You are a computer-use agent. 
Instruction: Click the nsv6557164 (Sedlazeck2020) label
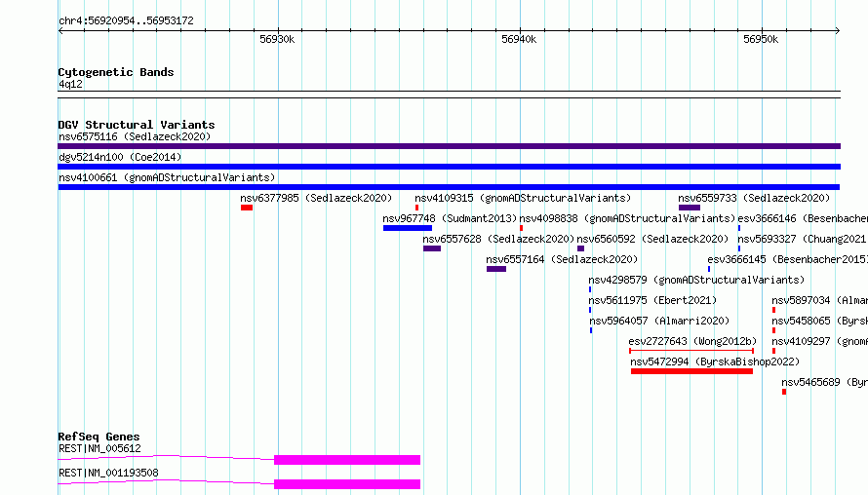tap(562, 259)
